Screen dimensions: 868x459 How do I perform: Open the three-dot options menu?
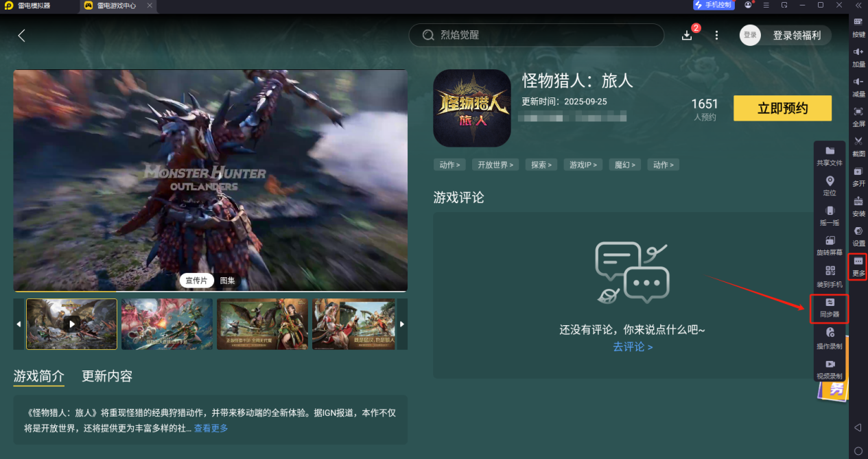[717, 36]
